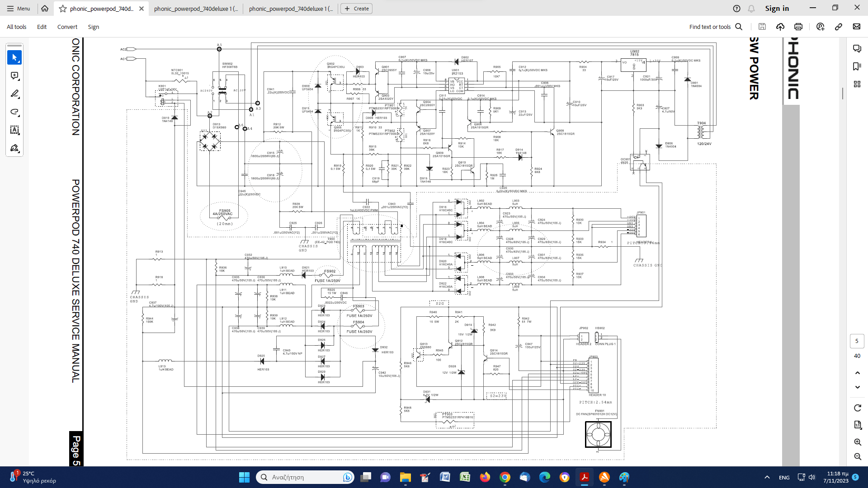The image size is (868, 488).
Task: Open Windows Start menu
Action: pyautogui.click(x=244, y=477)
